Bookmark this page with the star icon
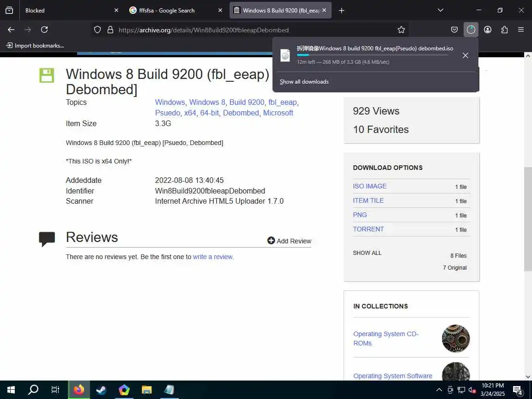This screenshot has height=399, width=532. [401, 30]
